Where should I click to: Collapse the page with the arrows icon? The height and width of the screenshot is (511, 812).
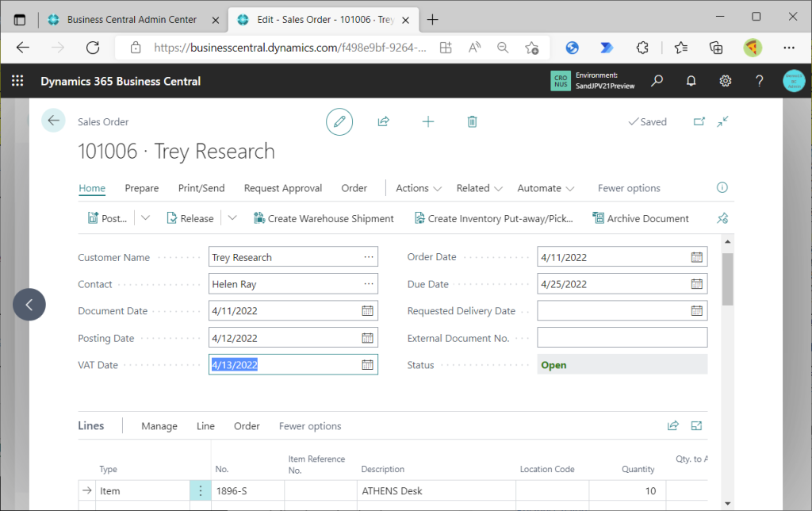coord(723,121)
